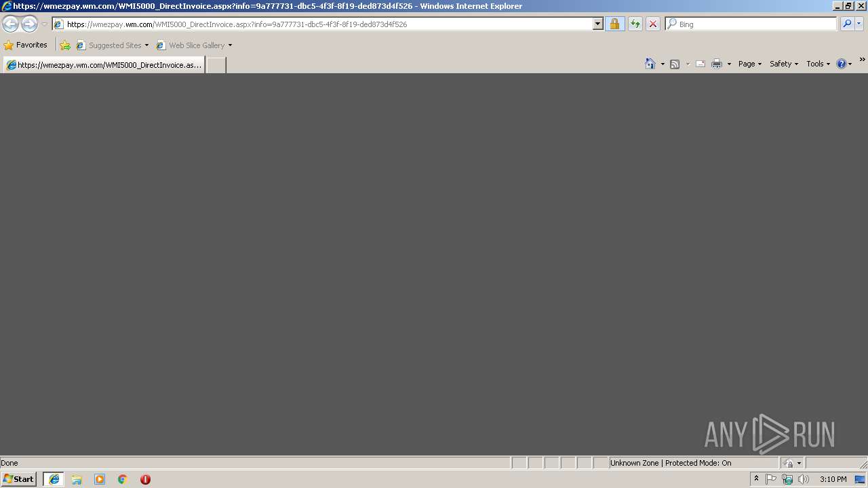The height and width of the screenshot is (488, 868).
Task: Open recent pages dropdown next to Forward
Action: (44, 24)
